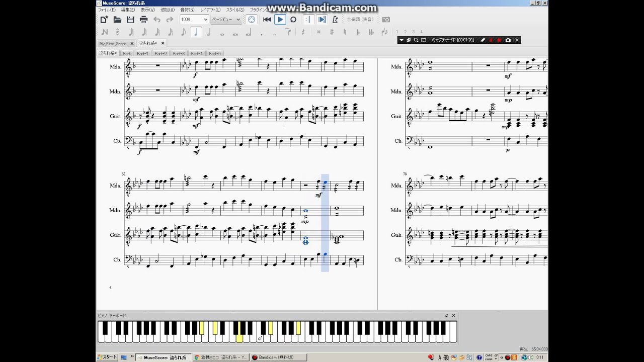Image resolution: width=644 pixels, height=362 pixels.
Task: Click the スタート Start button
Action: 108,357
